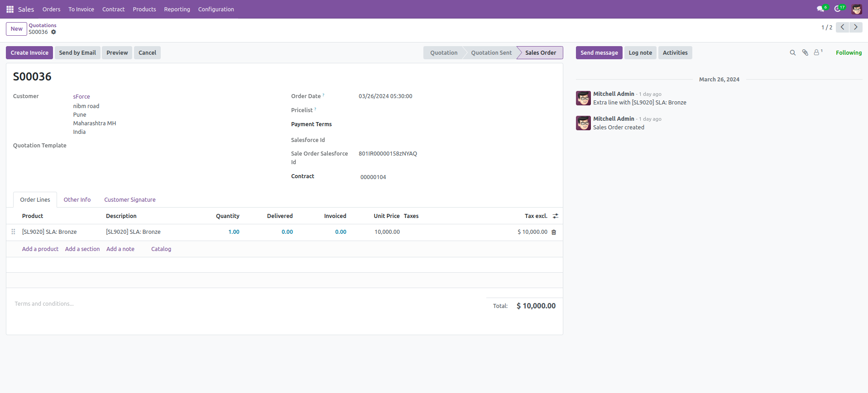Click the Description cell [SL9020] SLA: Bronze
This screenshot has height=393, width=868.
pos(133,232)
